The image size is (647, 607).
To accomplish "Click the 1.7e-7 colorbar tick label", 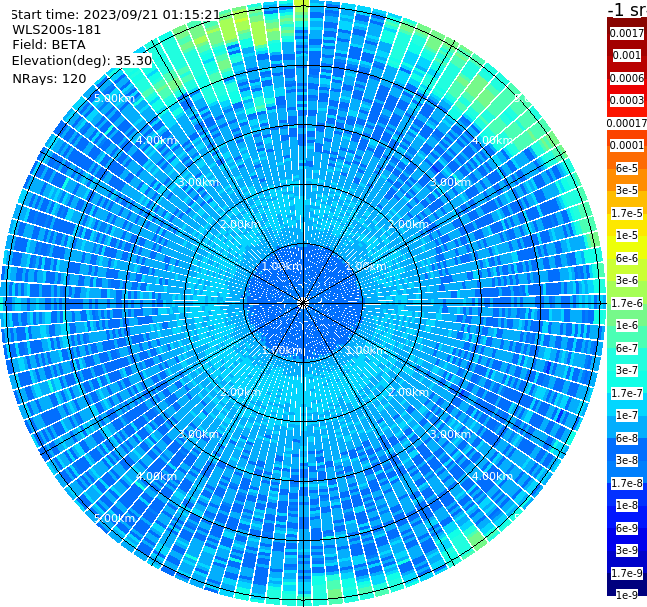I will (627, 393).
